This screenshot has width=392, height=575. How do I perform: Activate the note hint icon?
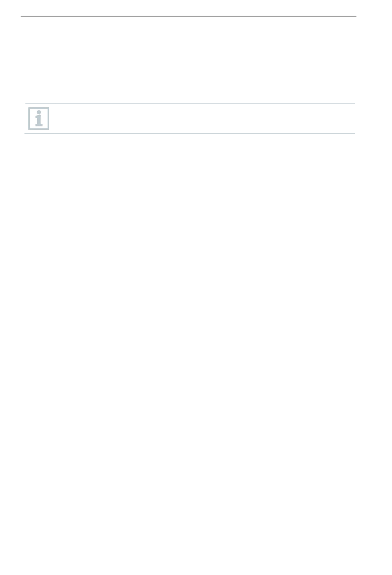(38, 119)
